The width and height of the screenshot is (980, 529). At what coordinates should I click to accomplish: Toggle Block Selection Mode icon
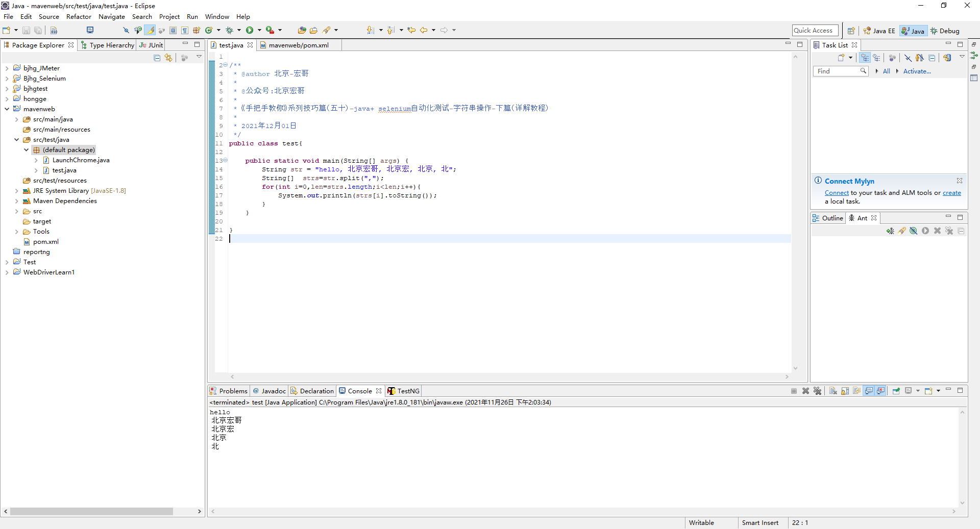coord(173,30)
